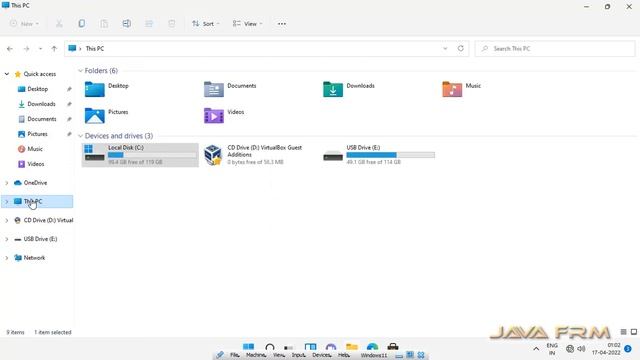Viewport: 640px width, 360px height.
Task: Click the Share toolbar icon
Action: click(149, 24)
